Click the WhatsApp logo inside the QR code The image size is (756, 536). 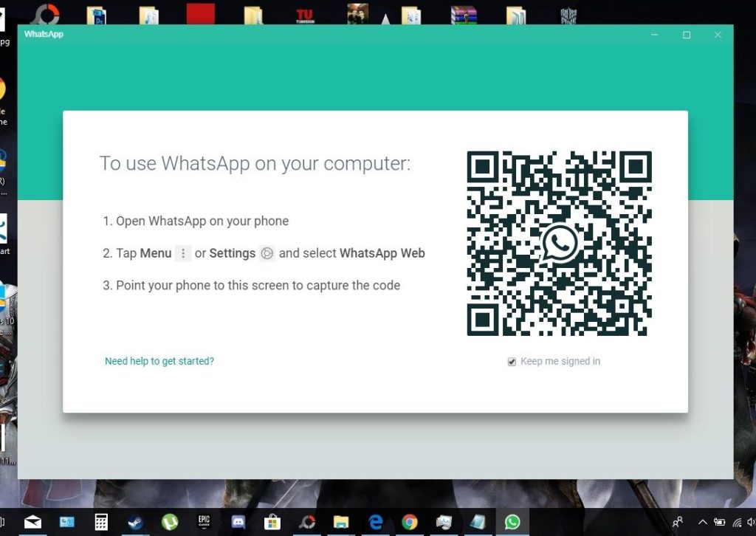[x=560, y=243]
